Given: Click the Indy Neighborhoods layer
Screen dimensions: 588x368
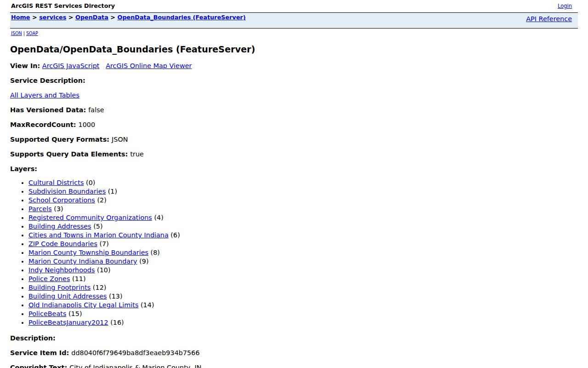Looking at the screenshot, I should (62, 270).
